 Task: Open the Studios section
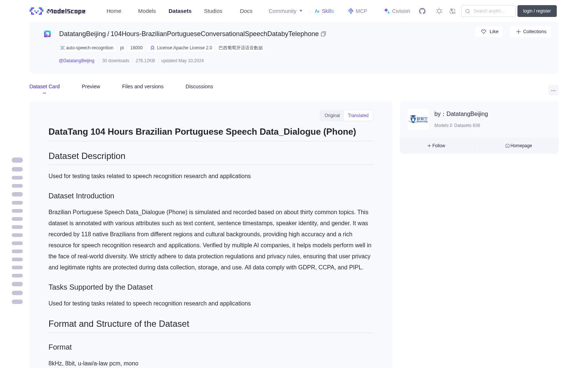pyautogui.click(x=213, y=11)
